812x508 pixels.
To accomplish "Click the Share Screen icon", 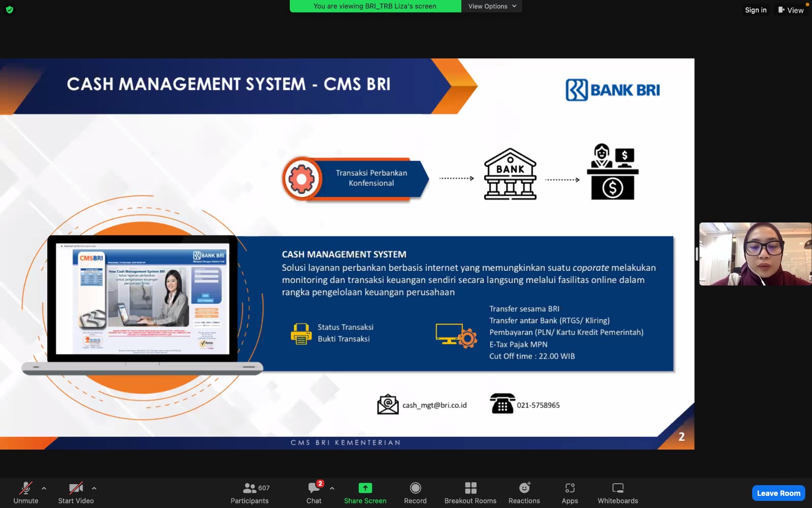I will tap(365, 489).
